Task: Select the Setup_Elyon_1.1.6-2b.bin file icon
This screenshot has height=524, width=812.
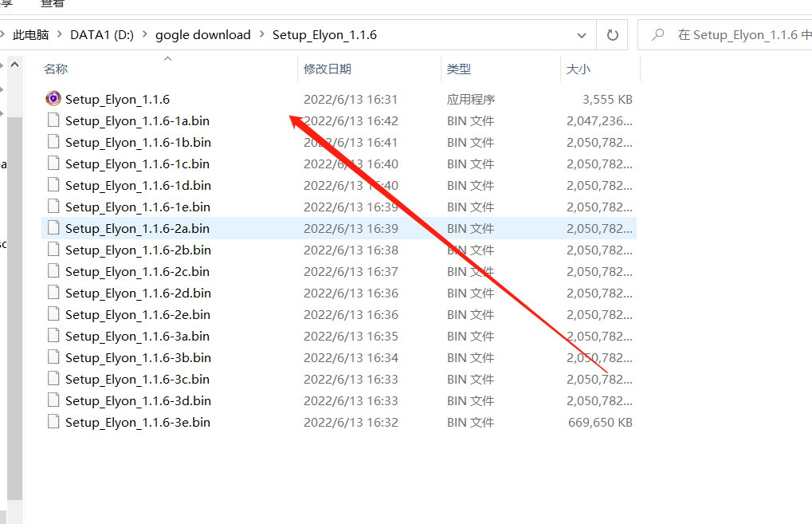Action: (53, 250)
